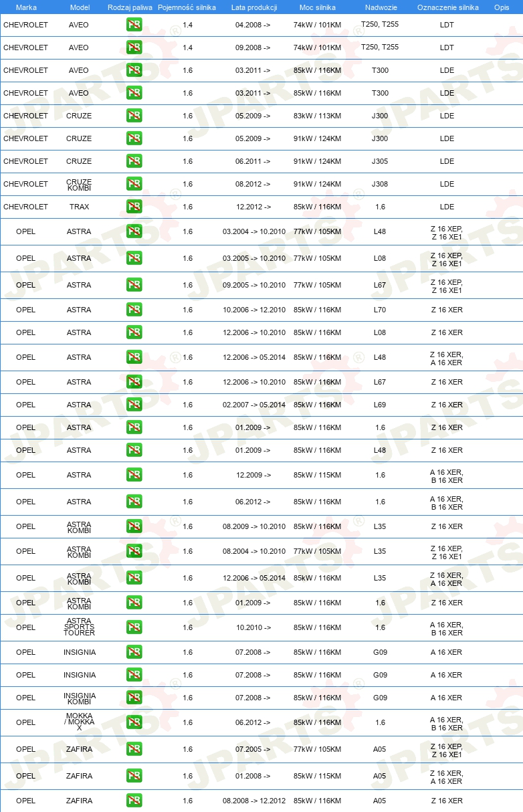523x812 pixels.
Task: Click fuel icon in Aveo 09.2008 row
Action: pos(134,47)
